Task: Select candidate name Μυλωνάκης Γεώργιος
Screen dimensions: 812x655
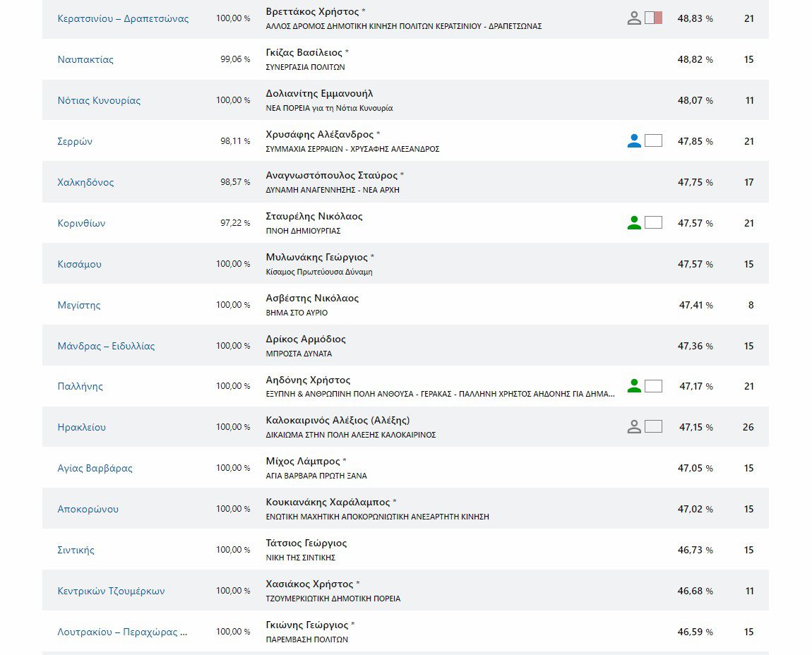Action: (x=316, y=257)
